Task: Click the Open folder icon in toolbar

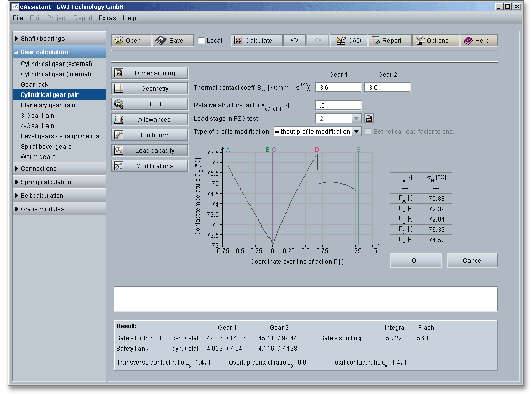Action: 119,41
